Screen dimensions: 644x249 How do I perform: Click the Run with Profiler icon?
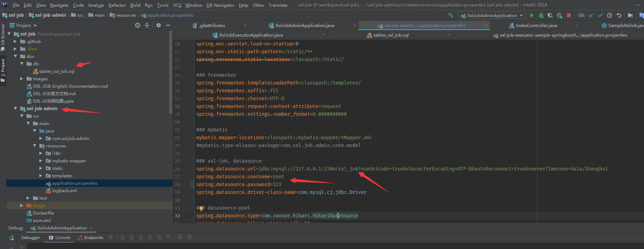click(560, 15)
